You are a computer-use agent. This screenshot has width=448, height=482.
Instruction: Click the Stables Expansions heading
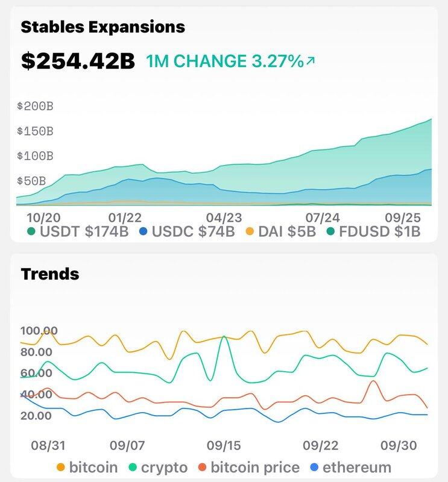[103, 27]
